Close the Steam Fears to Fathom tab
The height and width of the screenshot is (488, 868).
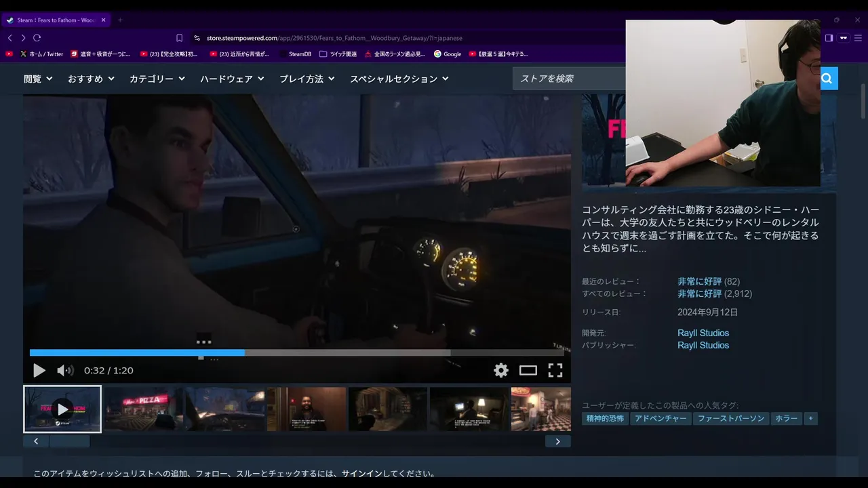(x=104, y=20)
